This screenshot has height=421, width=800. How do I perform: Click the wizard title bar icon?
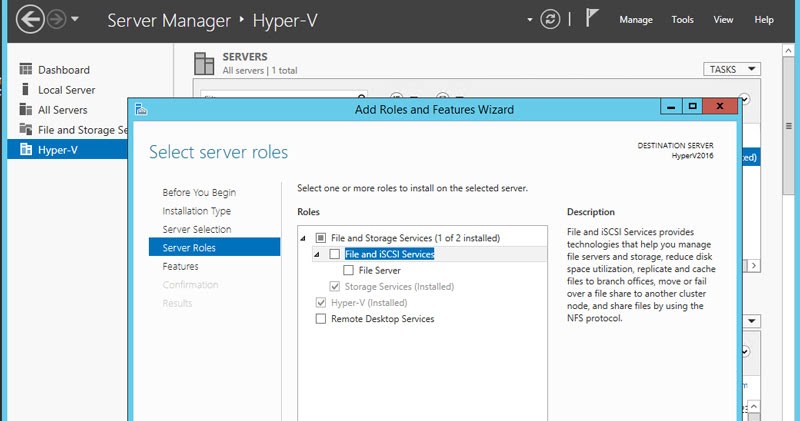pos(141,109)
